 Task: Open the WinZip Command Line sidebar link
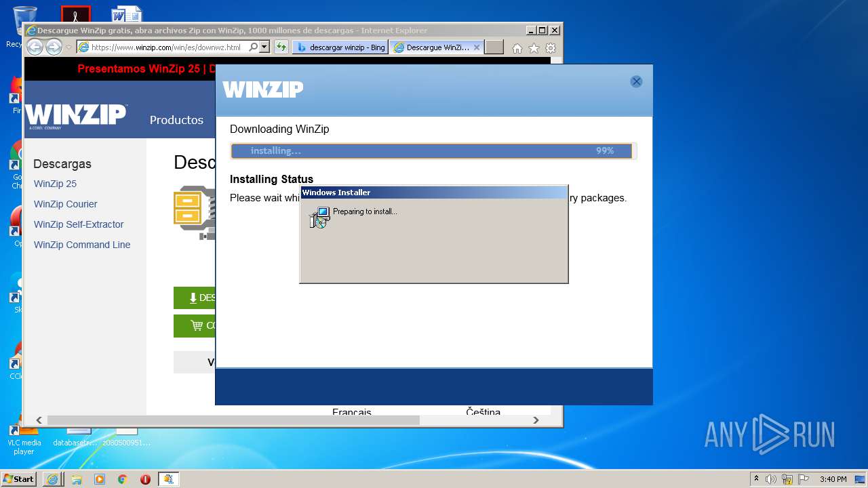pyautogui.click(x=82, y=245)
